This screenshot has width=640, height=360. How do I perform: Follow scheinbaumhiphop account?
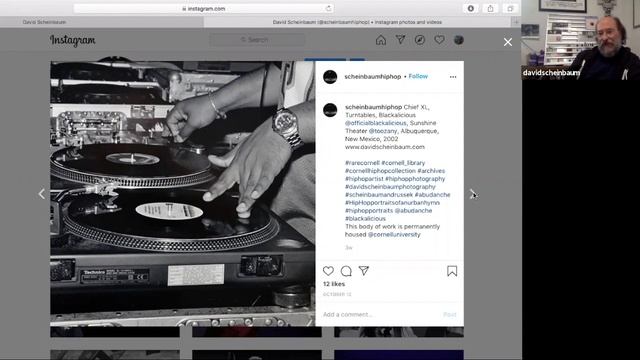(418, 76)
